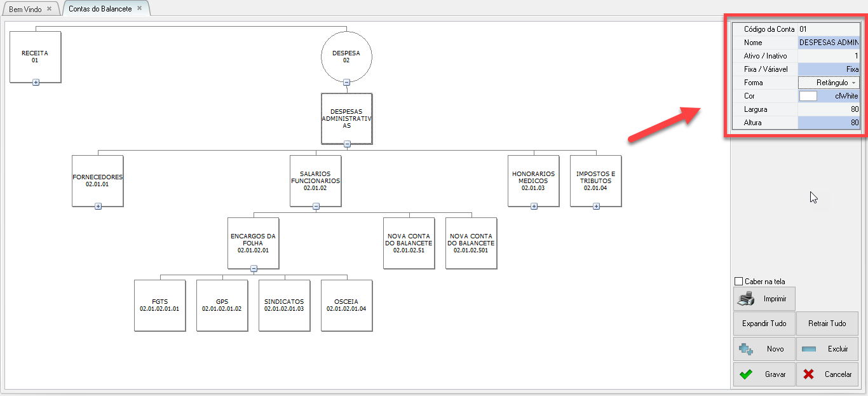Viewport: 868px width, 396px height.
Task: Expand the FORNECEDORES node
Action: tap(98, 206)
